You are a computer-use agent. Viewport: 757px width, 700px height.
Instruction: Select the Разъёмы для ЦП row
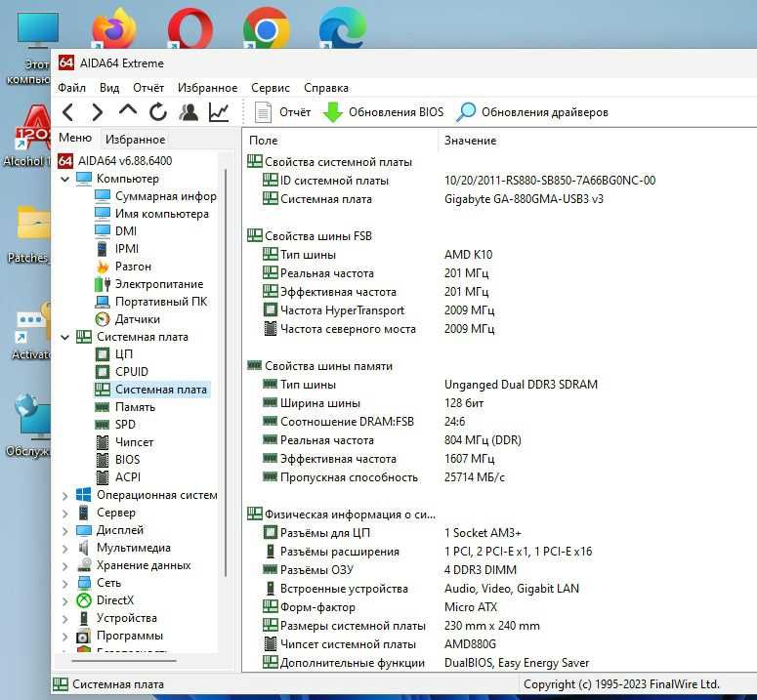tap(392, 533)
